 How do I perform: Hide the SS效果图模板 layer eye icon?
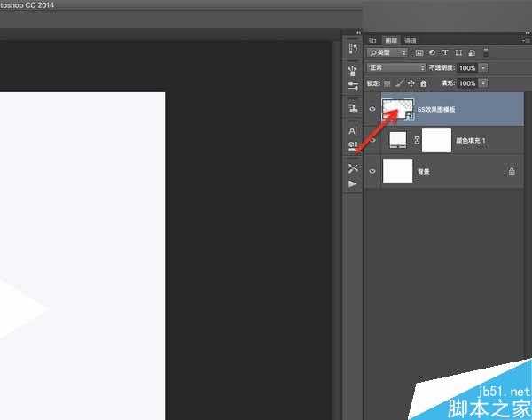click(372, 109)
